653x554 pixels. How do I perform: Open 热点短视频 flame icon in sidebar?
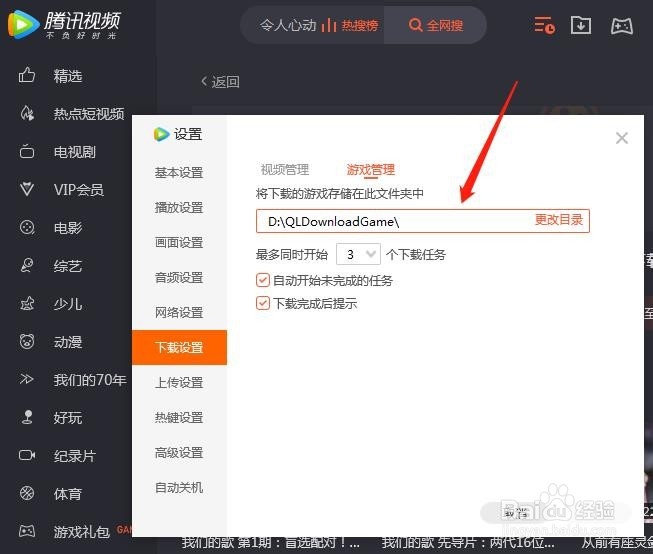point(27,113)
